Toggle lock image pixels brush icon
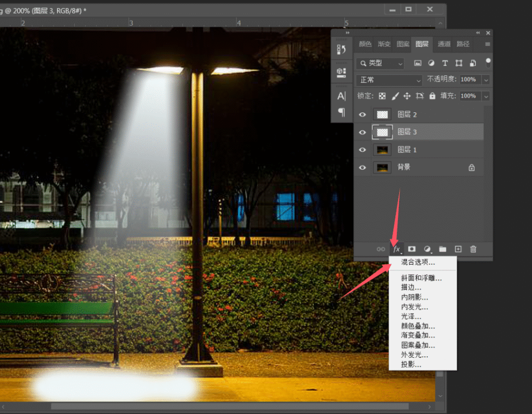 (395, 96)
